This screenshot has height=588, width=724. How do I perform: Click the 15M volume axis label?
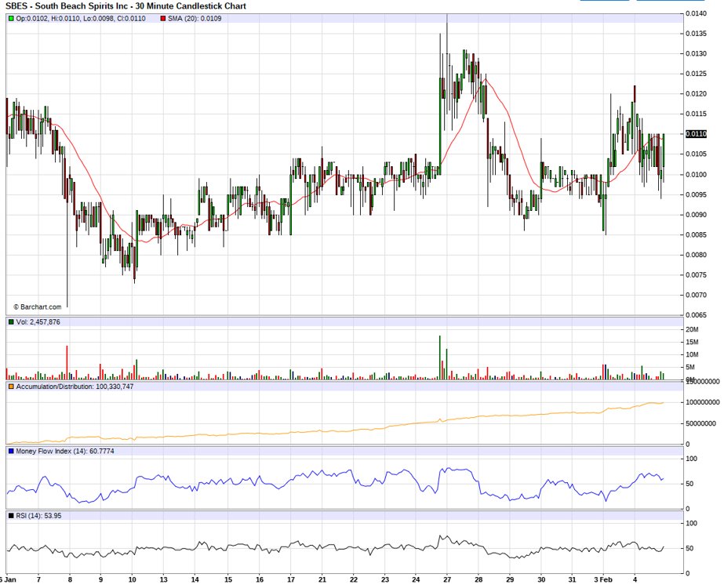[x=692, y=342]
